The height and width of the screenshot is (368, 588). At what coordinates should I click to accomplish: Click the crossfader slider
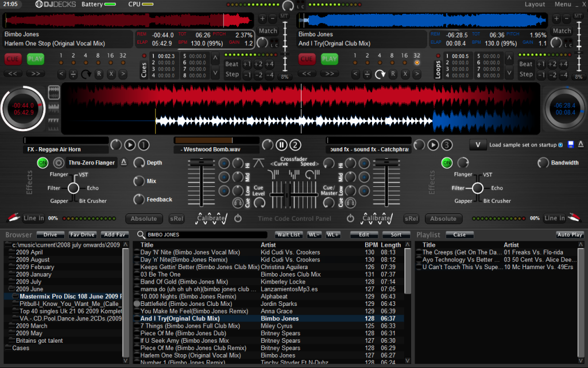(x=287, y=194)
